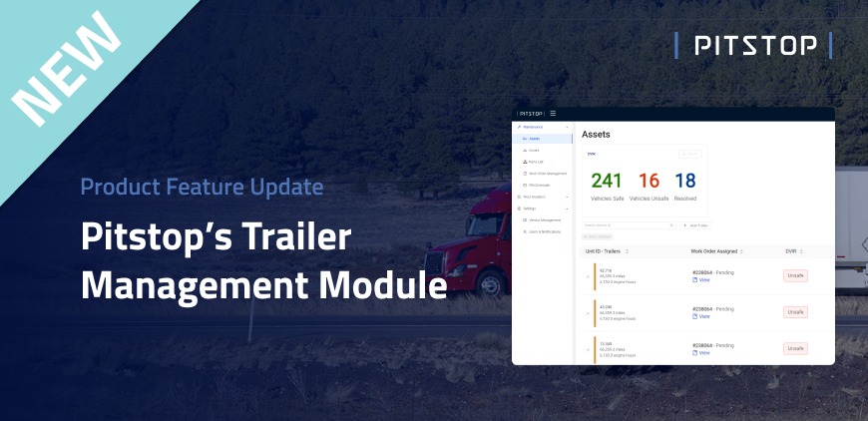
Task: Click the Assets sidebar icon
Action: coord(525,139)
